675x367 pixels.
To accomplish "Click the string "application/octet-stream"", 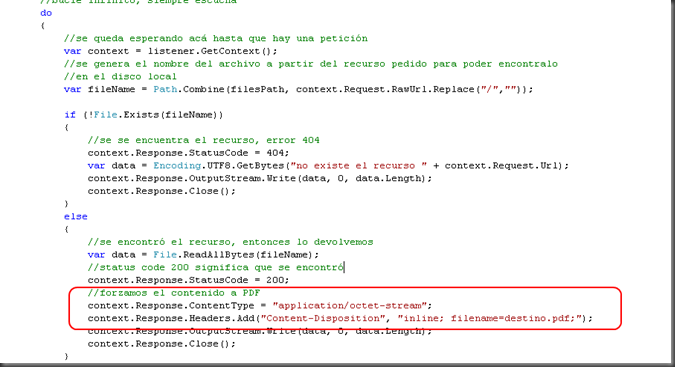I will tap(349, 305).
